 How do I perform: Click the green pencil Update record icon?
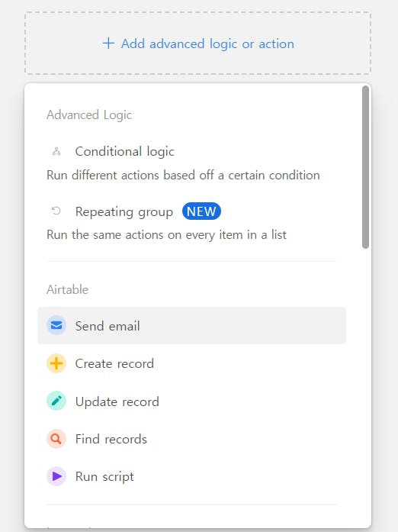click(56, 401)
